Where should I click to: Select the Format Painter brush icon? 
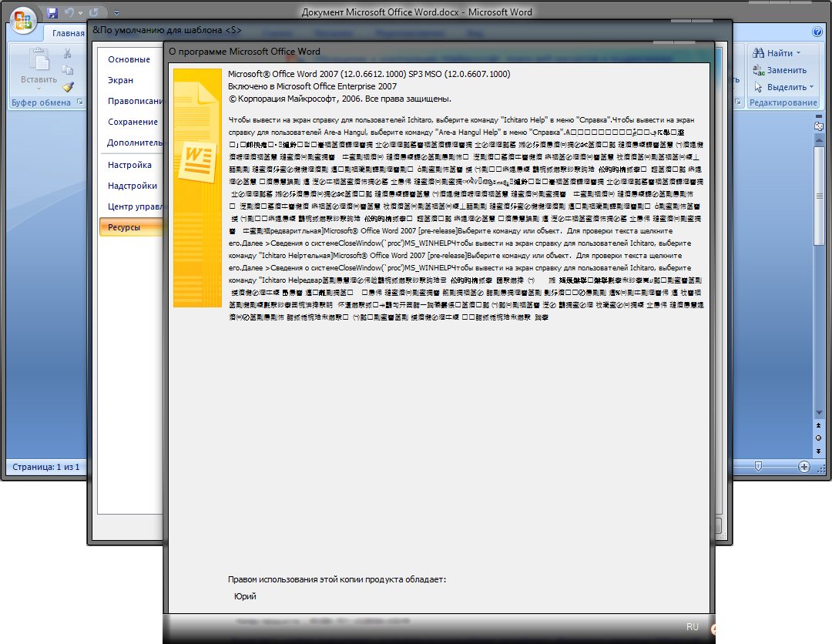click(67, 87)
